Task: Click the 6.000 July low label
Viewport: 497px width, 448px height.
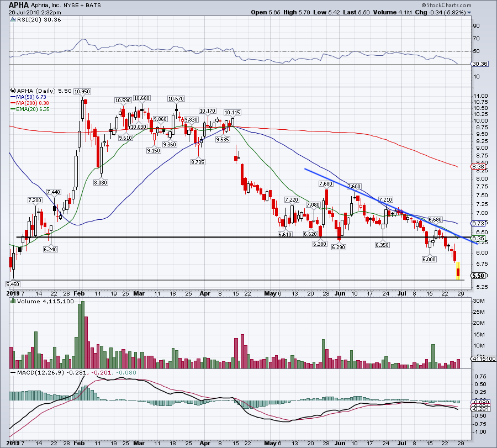Action: point(429,259)
